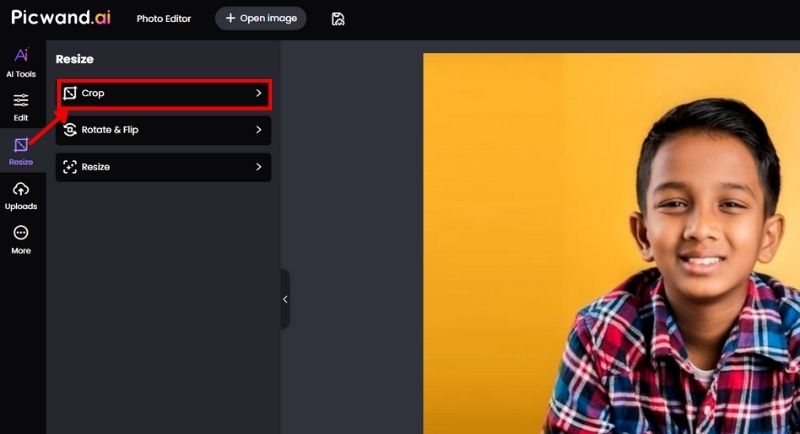Expand the Resize row chevron arrow
The width and height of the screenshot is (800, 434).
click(x=258, y=167)
